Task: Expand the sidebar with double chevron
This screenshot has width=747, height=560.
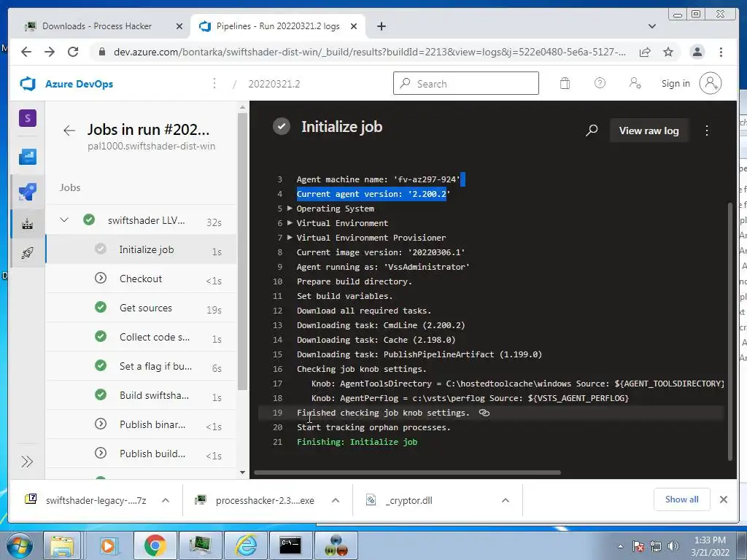Action: (27, 462)
